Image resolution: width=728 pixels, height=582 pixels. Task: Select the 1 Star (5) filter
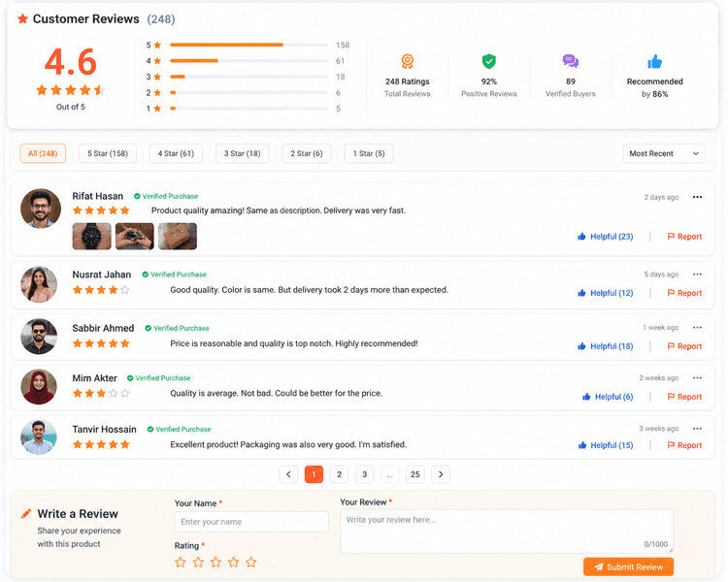(x=369, y=153)
